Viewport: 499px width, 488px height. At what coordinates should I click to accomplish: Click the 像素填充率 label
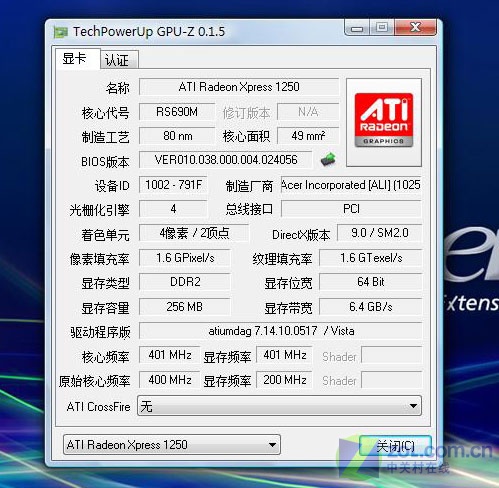tap(99, 259)
